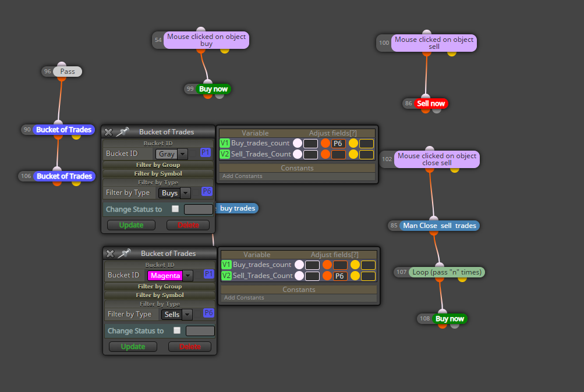Click yellow output dot of Loop block 107

click(462, 279)
